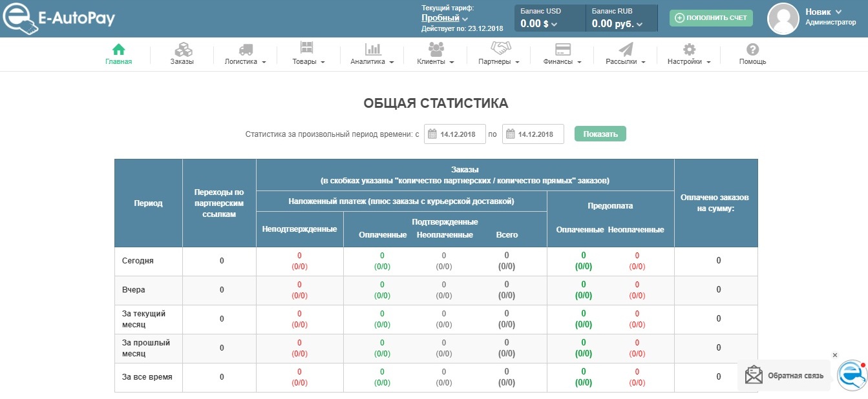Viewport: 868px width, 399px height.
Task: Click the E-AutoPay logo
Action: 58,19
